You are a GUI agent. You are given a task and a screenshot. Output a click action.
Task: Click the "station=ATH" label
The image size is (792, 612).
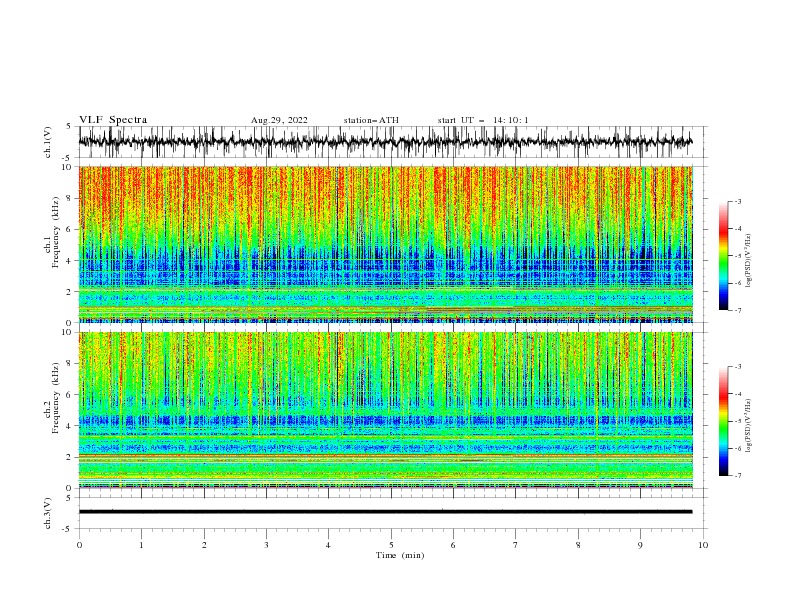point(371,120)
